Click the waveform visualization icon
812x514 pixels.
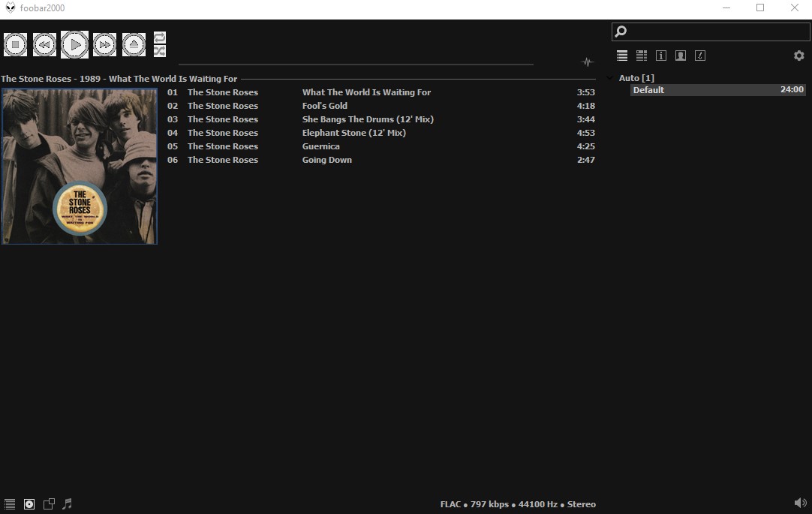588,62
